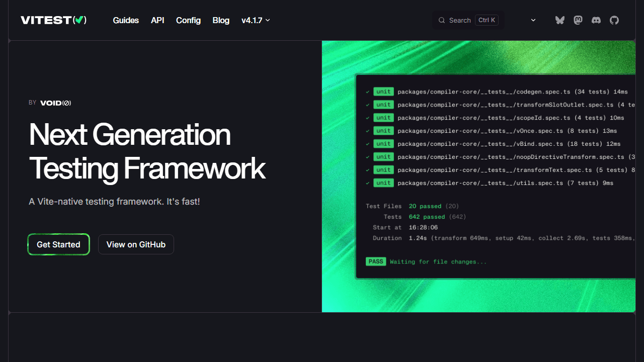
Task: Click the "642 passed" tests count
Action: pos(427,217)
